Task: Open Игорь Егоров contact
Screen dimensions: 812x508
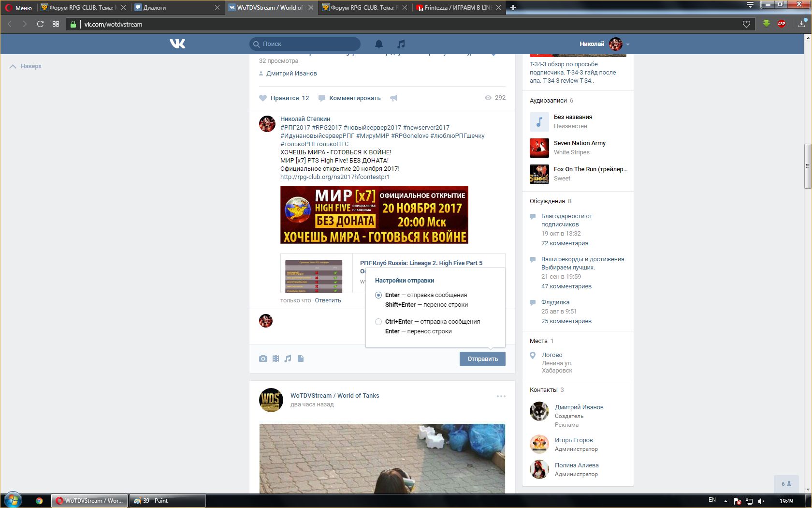Action: click(x=574, y=440)
